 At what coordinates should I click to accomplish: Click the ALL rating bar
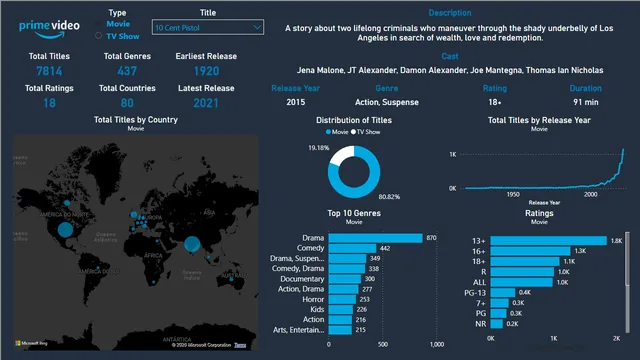[x=521, y=282]
